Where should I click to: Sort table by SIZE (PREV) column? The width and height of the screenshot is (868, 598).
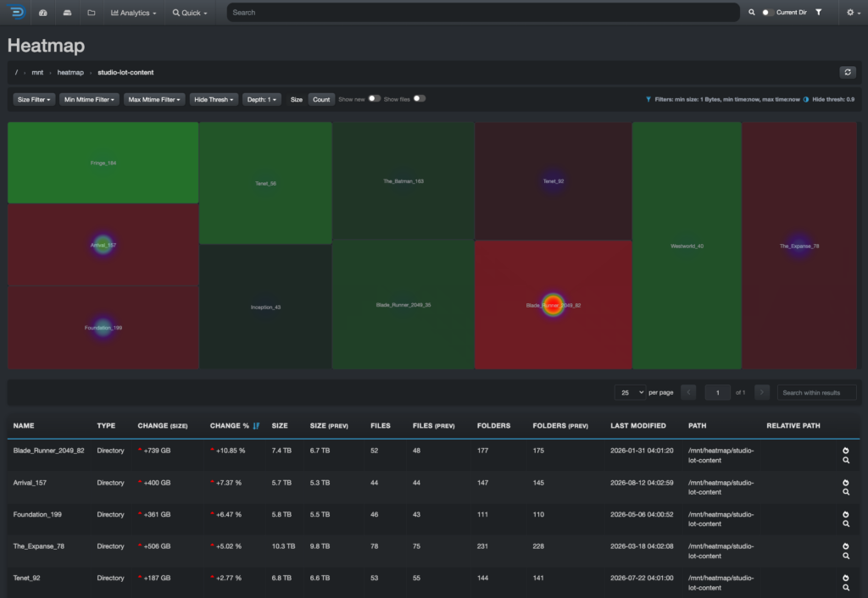[x=329, y=426]
